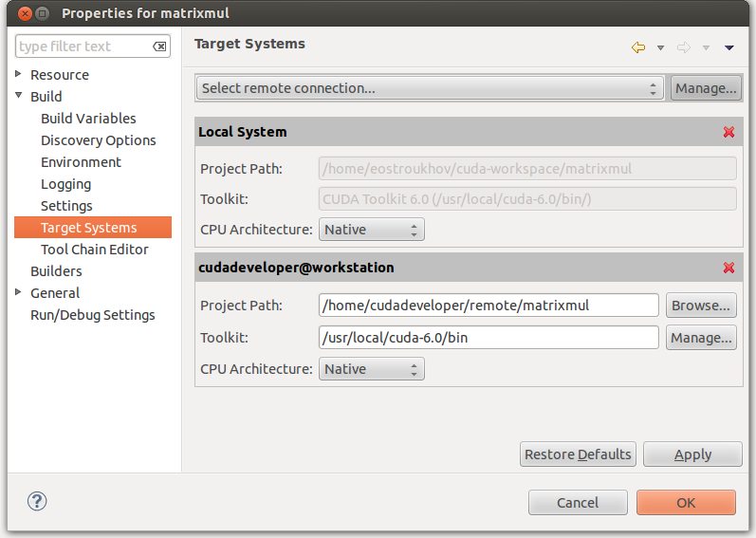756x538 pixels.
Task: Click the back navigation arrow icon
Action: point(638,47)
